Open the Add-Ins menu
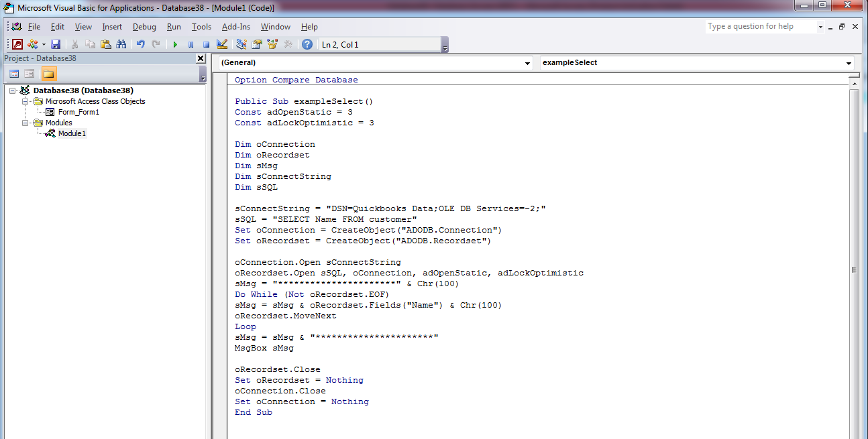The height and width of the screenshot is (439, 868). [236, 27]
